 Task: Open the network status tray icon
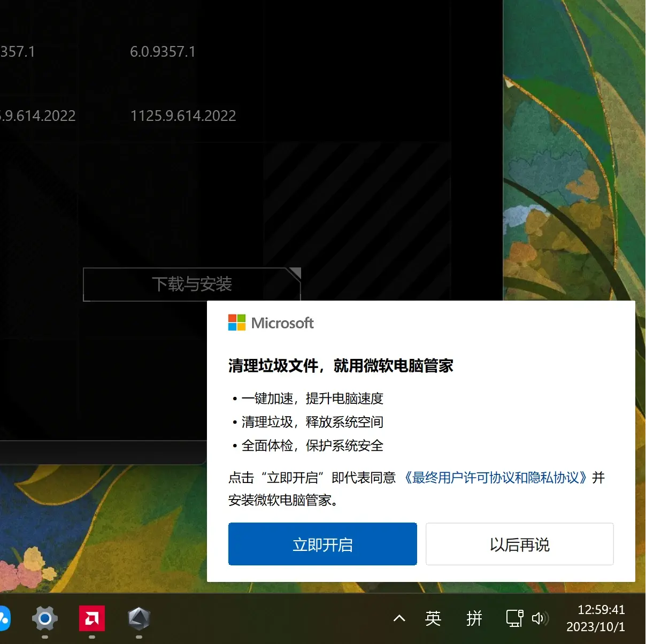pyautogui.click(x=514, y=618)
